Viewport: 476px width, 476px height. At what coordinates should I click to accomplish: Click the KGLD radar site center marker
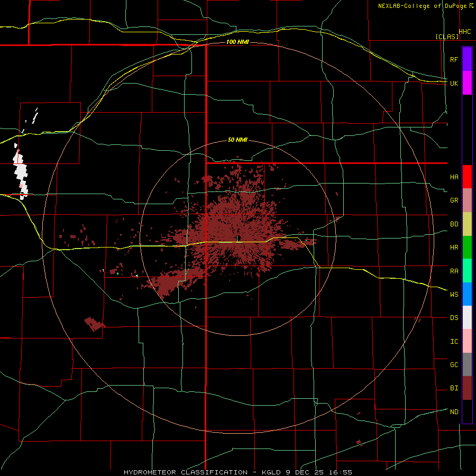[237, 239]
